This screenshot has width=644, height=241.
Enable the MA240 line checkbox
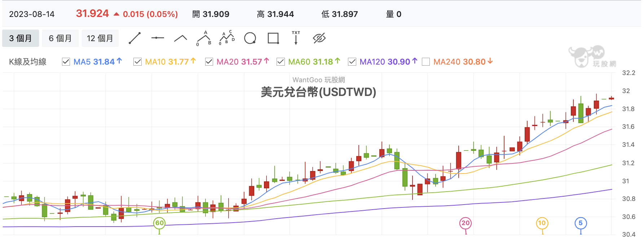(426, 62)
